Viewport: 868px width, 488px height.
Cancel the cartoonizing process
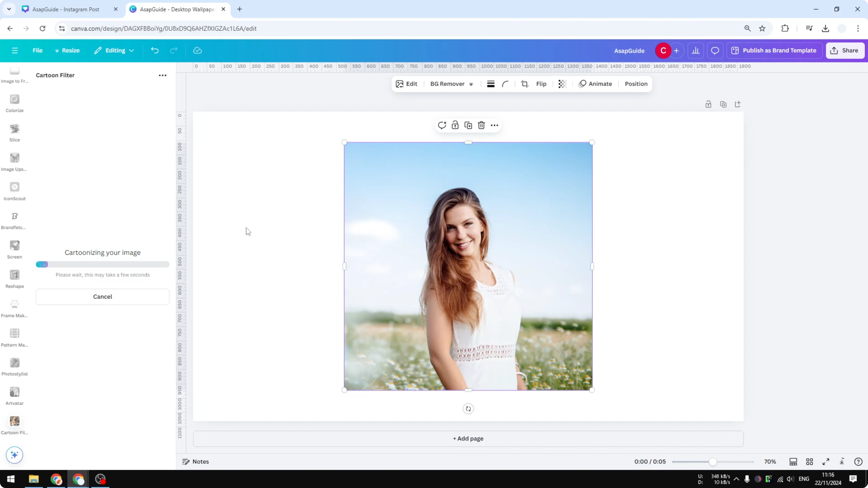[x=102, y=297]
